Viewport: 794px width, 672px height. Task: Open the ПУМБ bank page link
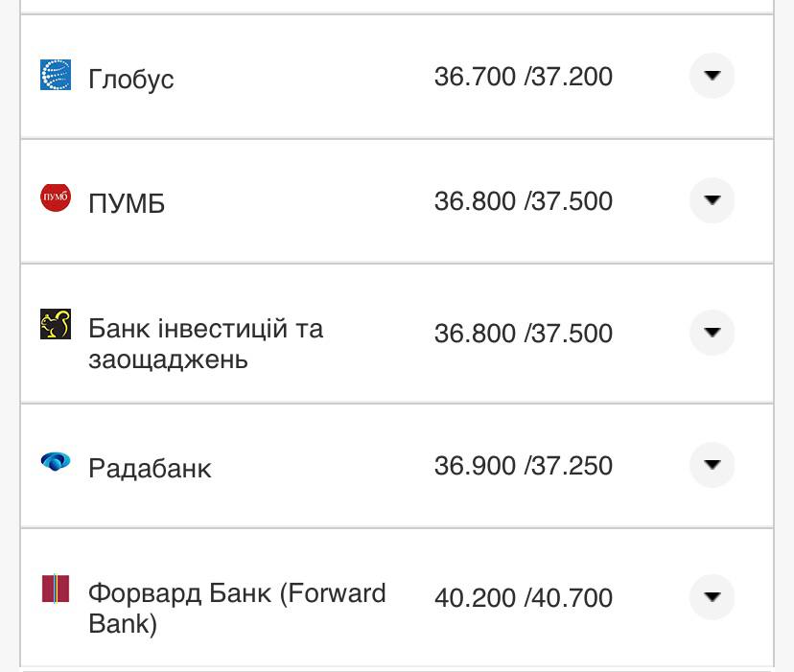pyautogui.click(x=126, y=200)
